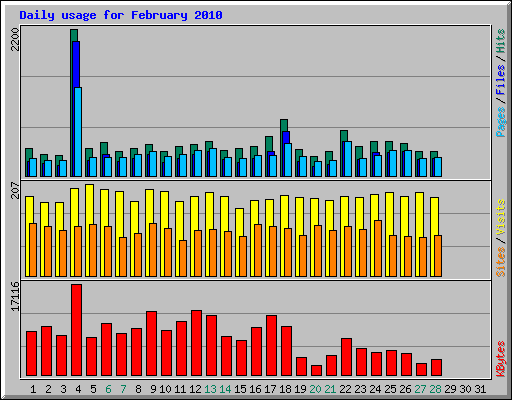This screenshot has width=512, height=400.
Task: Click the '2200' hits axis value
Action: tap(15, 39)
